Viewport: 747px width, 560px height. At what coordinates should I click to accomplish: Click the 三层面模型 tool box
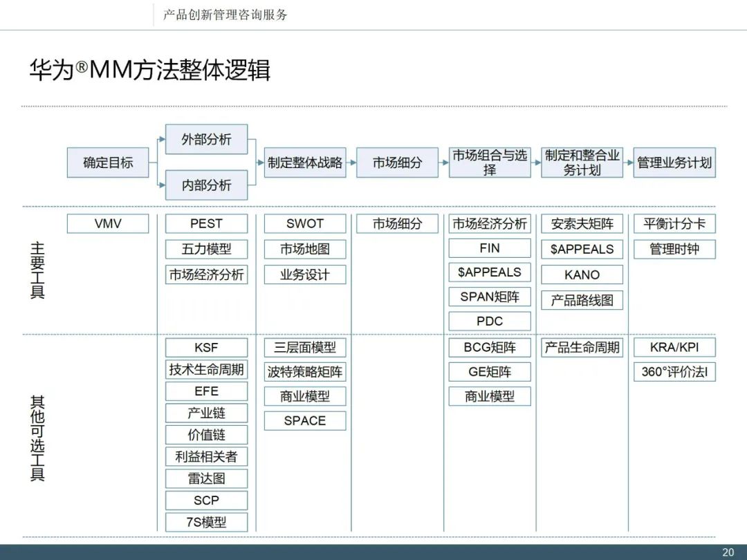click(x=305, y=348)
